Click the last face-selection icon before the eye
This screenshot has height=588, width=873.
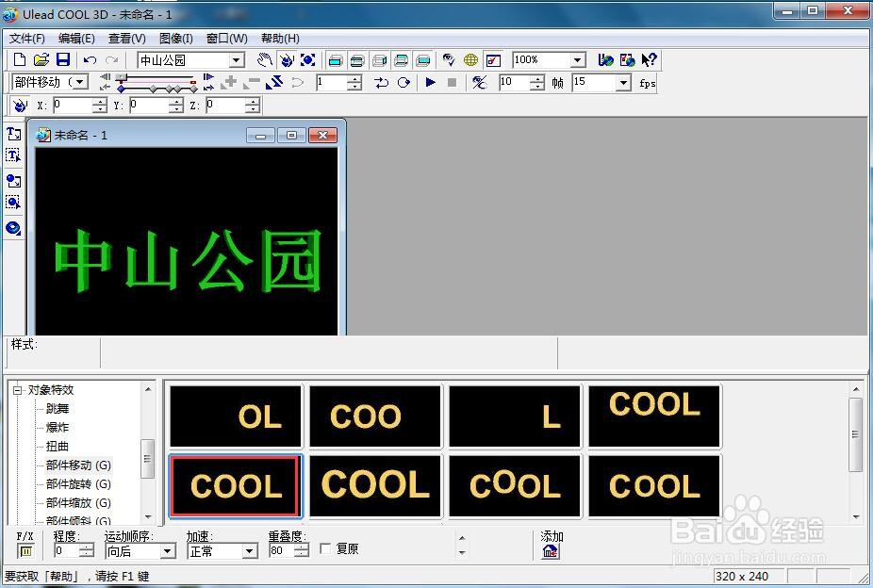(x=423, y=60)
